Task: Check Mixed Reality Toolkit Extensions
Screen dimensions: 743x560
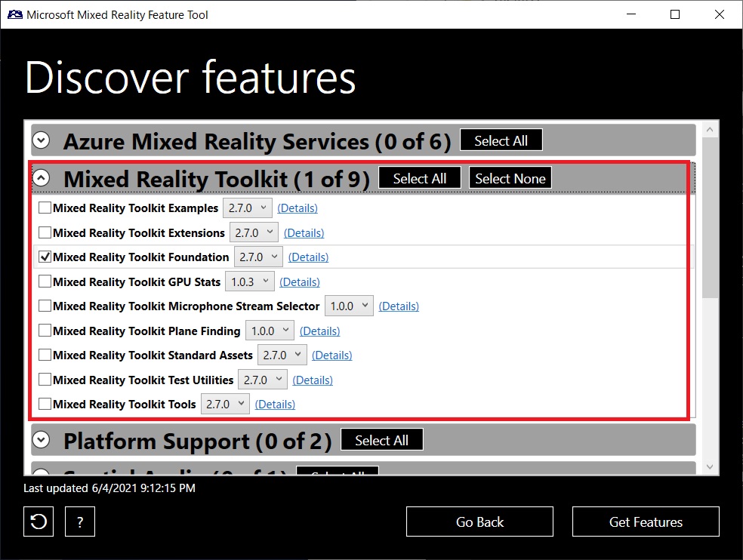Action: pyautogui.click(x=45, y=232)
